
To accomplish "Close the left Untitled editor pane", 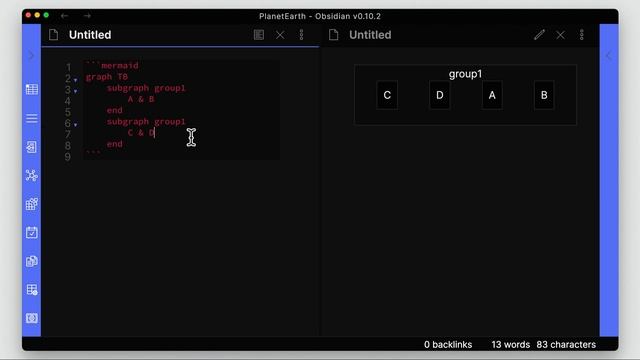I will click(x=280, y=35).
